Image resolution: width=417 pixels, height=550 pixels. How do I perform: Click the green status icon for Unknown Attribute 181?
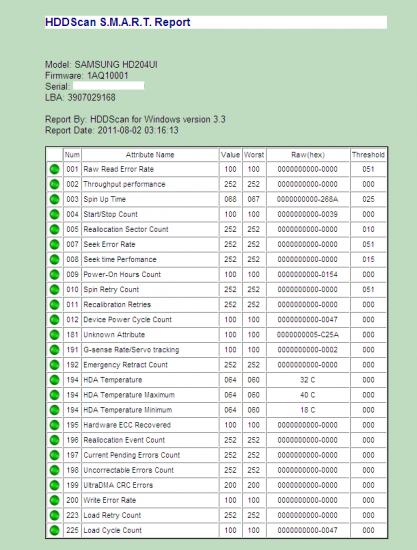click(x=54, y=335)
